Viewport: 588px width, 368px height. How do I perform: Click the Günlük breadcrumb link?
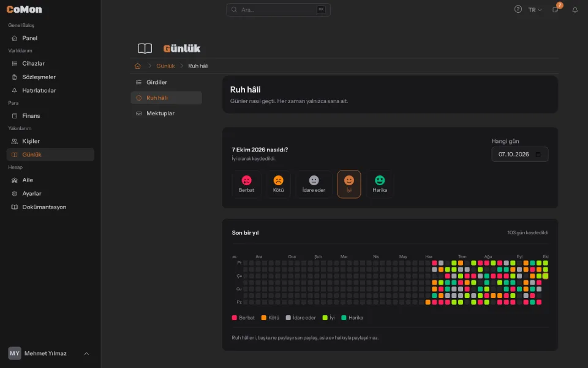[165, 66]
